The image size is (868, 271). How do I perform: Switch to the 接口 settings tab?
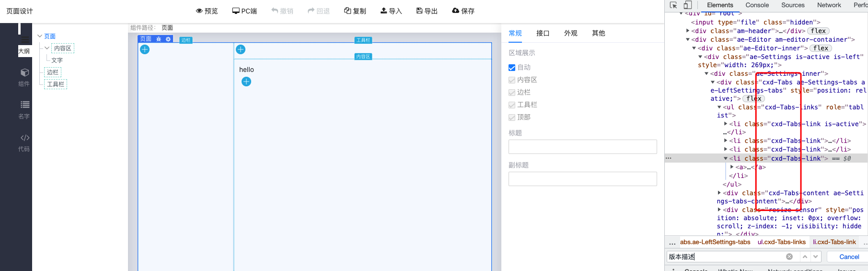click(543, 33)
